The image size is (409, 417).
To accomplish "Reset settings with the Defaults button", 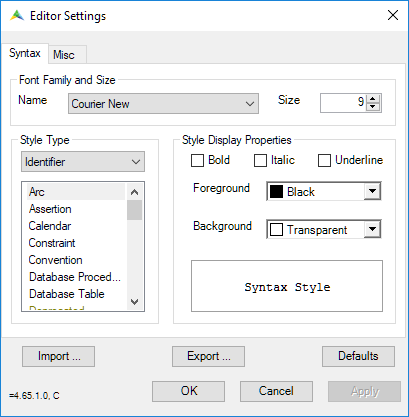I will [358, 356].
